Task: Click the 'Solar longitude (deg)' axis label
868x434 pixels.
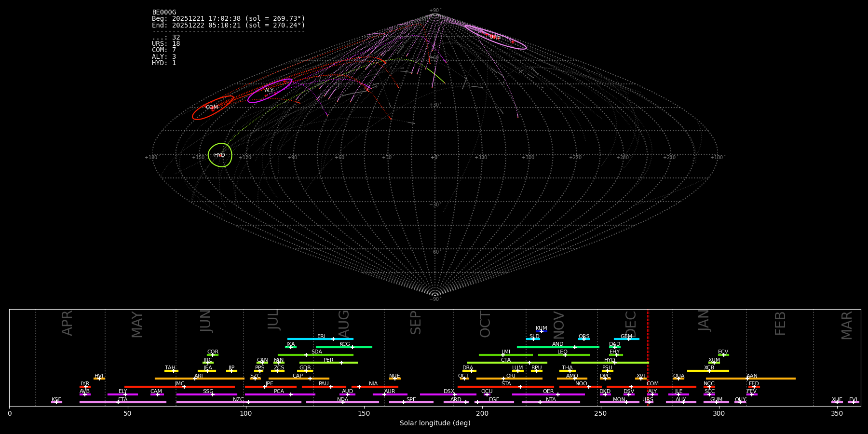Action: (435, 423)
